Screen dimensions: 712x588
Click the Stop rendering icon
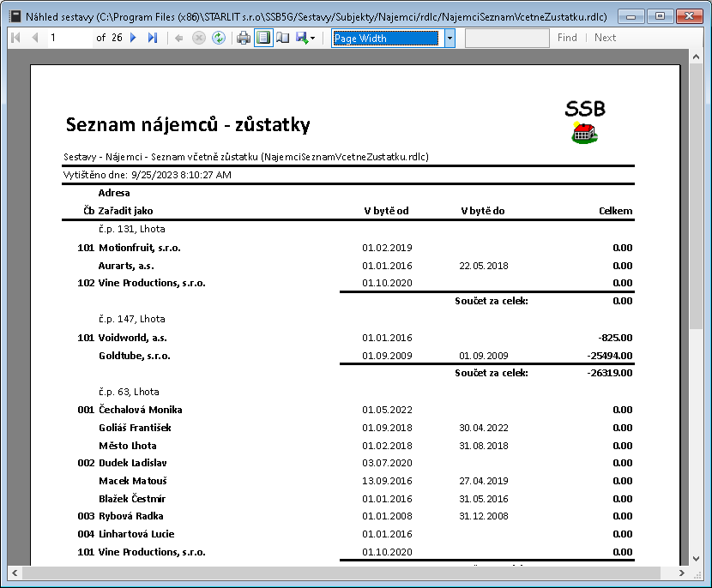coord(198,38)
